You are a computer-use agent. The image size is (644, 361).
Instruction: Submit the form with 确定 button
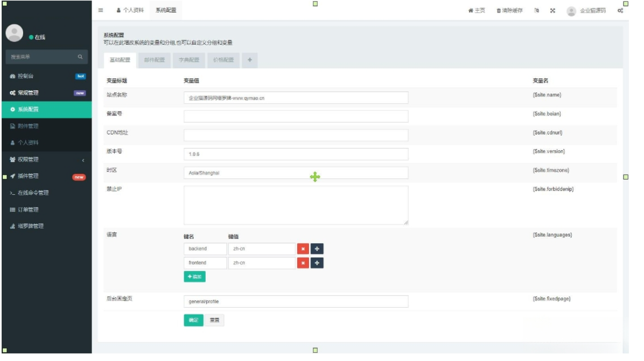tap(193, 321)
